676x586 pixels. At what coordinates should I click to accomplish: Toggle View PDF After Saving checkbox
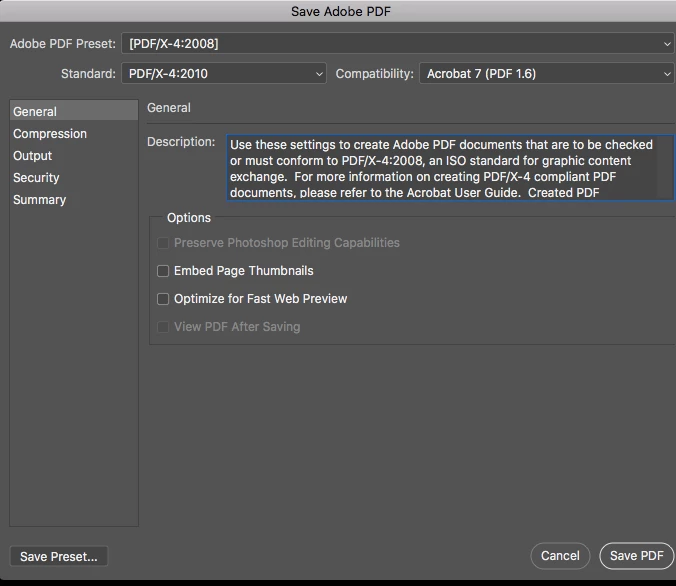(x=163, y=327)
